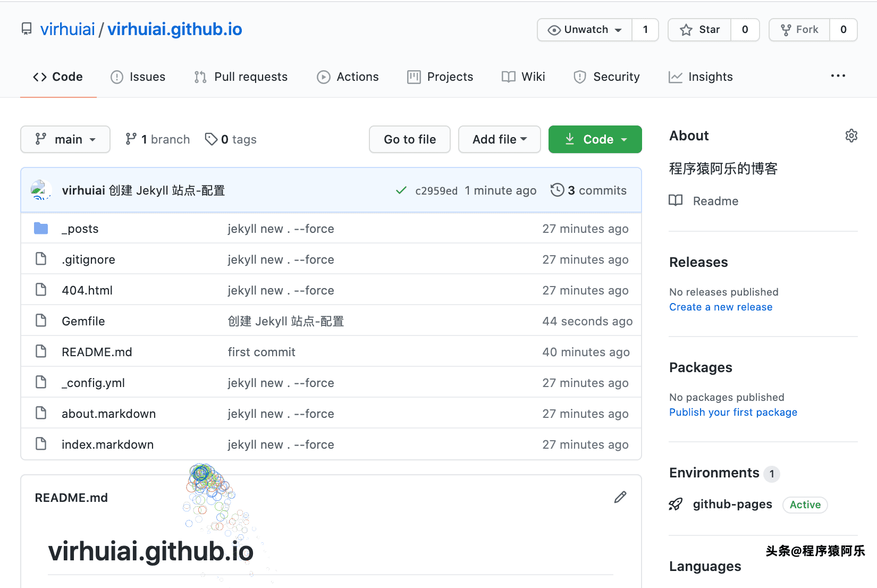Expand the Add file dropdown
This screenshot has width=877, height=588.
499,139
